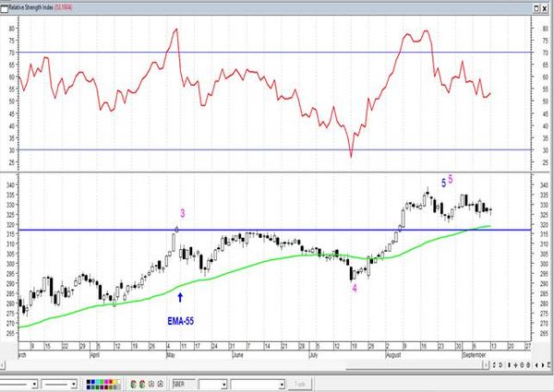The width and height of the screenshot is (554, 392).
Task: Click the vertical double-arrow scale icon bottom right
Action: tap(509, 365)
